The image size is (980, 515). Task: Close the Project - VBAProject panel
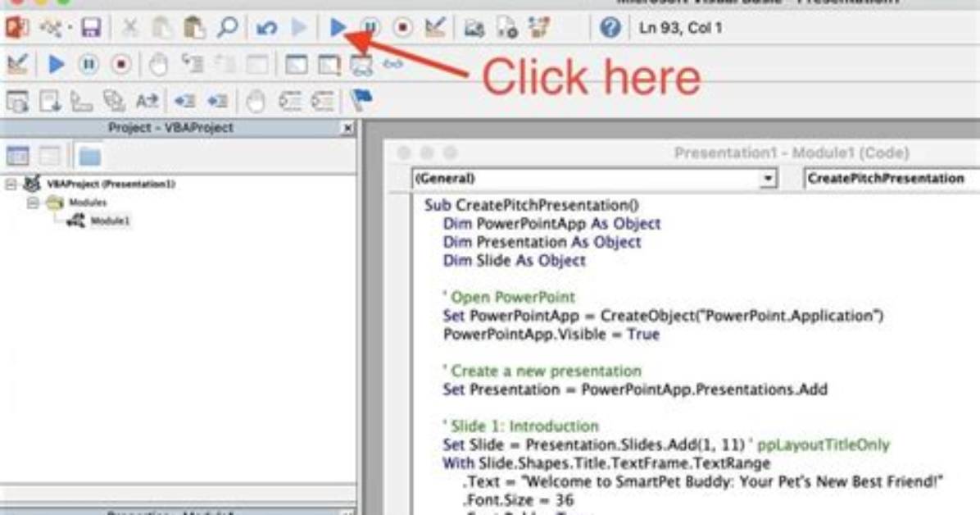tap(347, 128)
